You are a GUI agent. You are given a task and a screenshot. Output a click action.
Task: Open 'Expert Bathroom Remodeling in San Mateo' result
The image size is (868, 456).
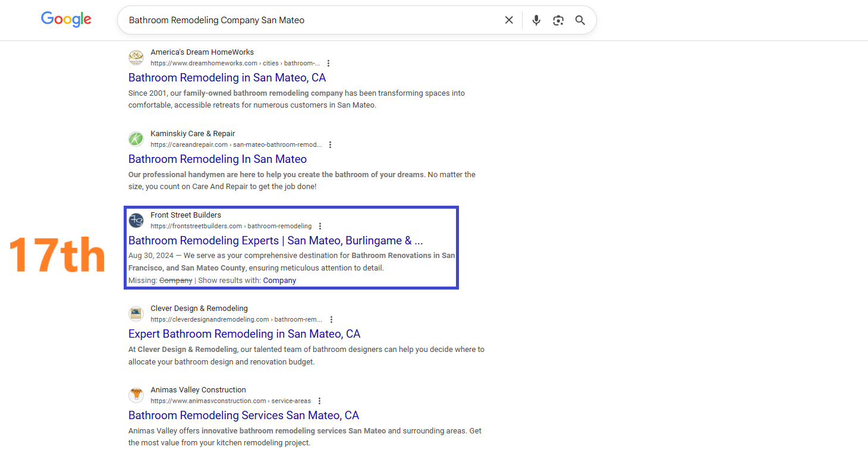click(x=244, y=334)
